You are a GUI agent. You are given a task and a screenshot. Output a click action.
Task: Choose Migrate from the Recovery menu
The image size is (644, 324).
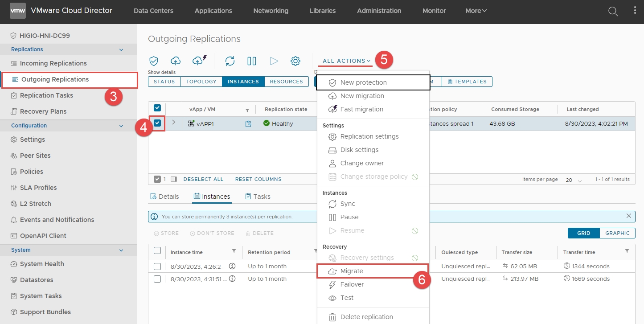[352, 271]
